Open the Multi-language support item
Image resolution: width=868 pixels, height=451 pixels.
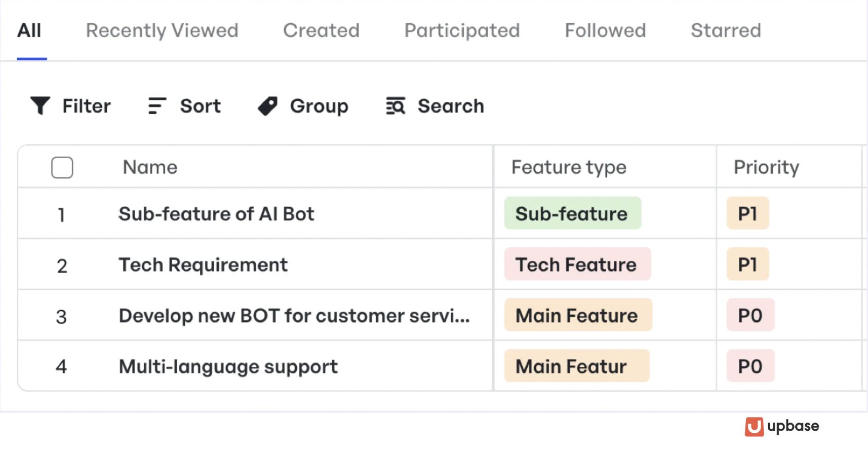(x=228, y=366)
